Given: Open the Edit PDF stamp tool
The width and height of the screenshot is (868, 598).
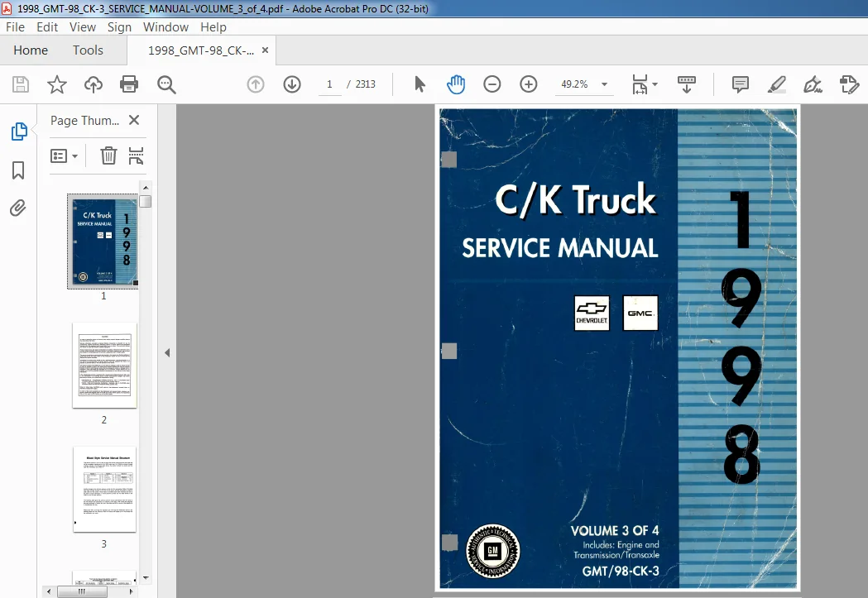Looking at the screenshot, I should [849, 84].
